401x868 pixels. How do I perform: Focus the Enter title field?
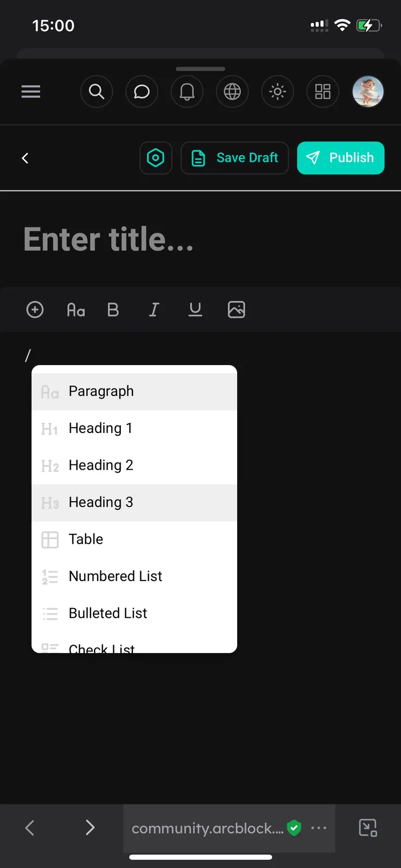coord(200,239)
